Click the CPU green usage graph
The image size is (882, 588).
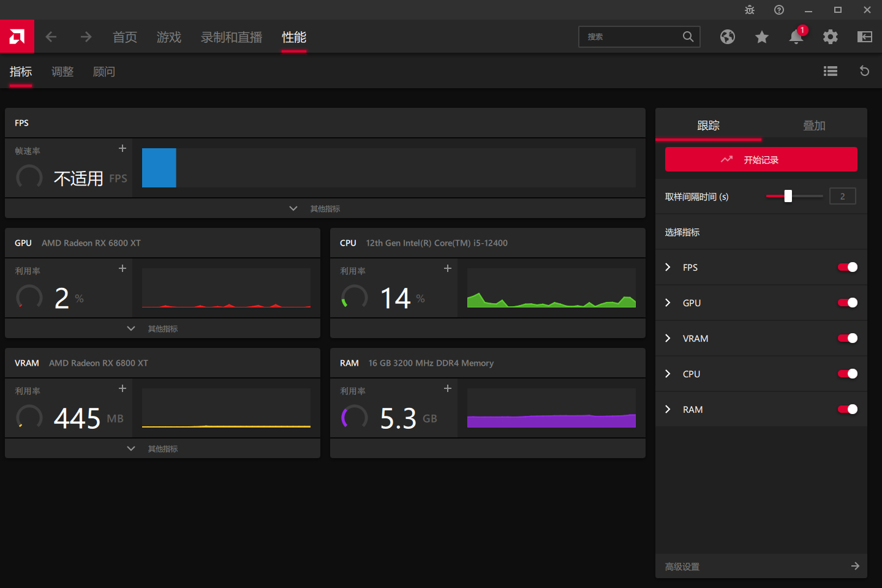551,288
